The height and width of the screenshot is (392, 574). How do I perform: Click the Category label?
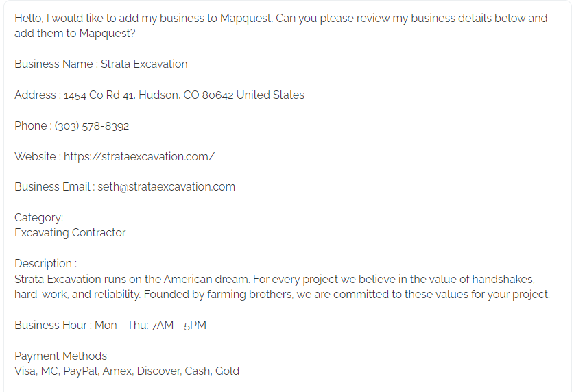39,218
